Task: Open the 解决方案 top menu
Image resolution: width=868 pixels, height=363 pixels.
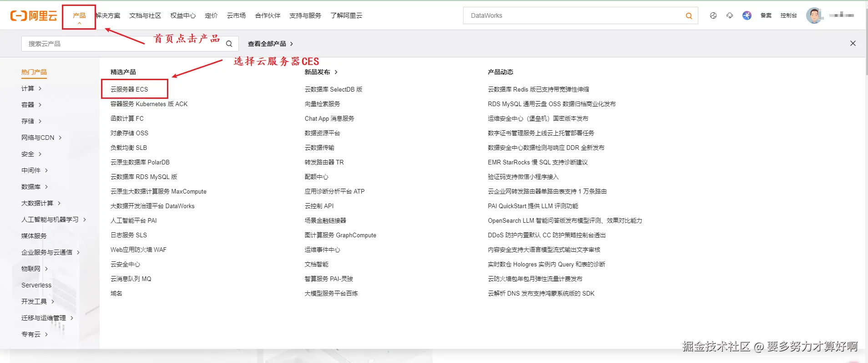Action: tap(108, 16)
